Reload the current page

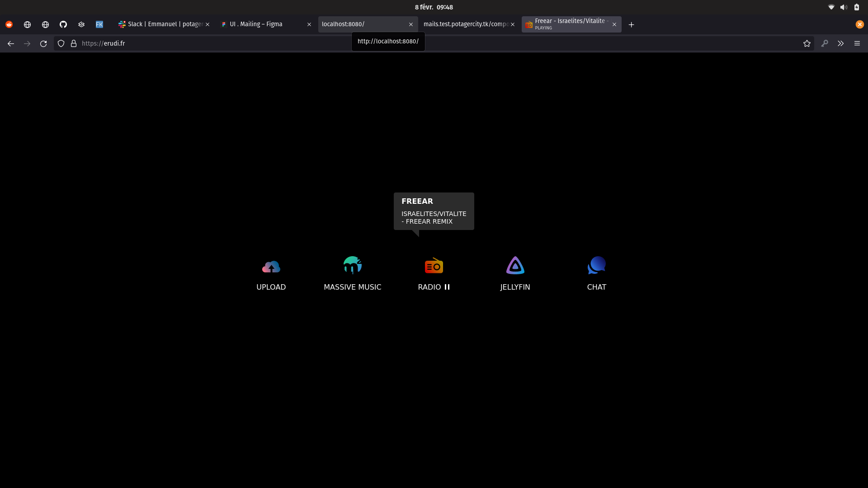[x=43, y=43]
